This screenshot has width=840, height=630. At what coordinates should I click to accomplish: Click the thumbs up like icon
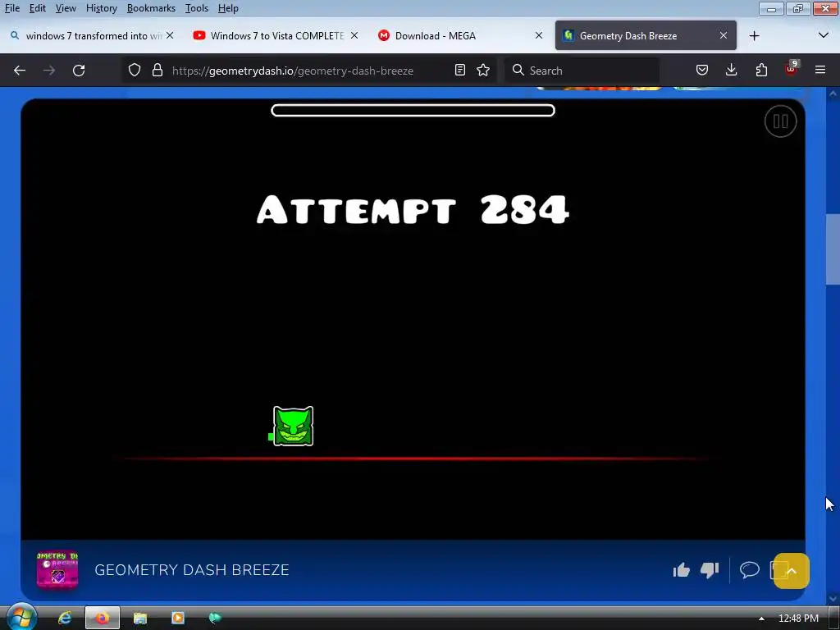[x=681, y=570]
